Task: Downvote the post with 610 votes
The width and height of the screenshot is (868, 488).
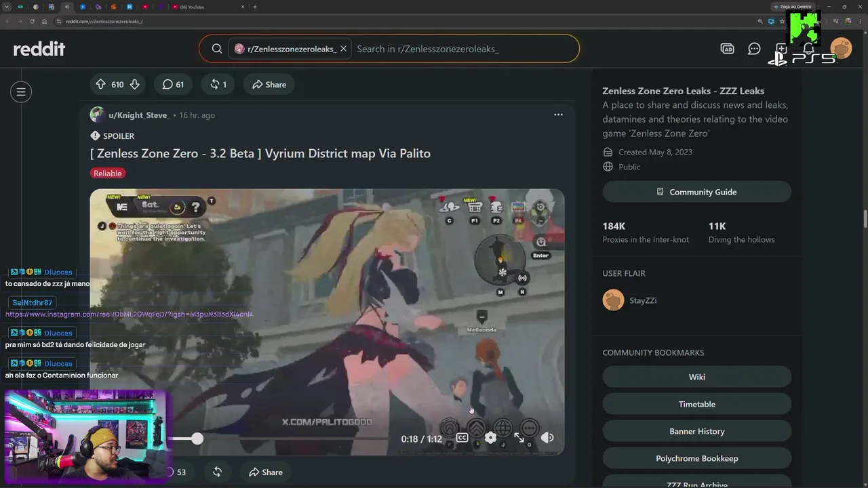Action: pos(134,85)
